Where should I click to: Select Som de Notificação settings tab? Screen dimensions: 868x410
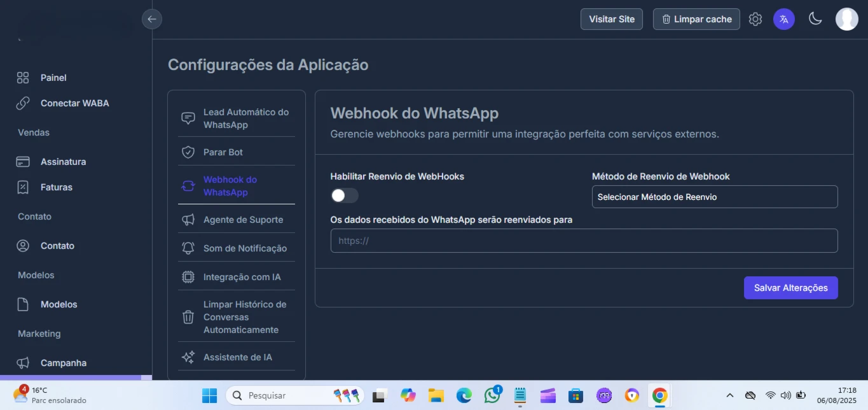pyautogui.click(x=237, y=248)
